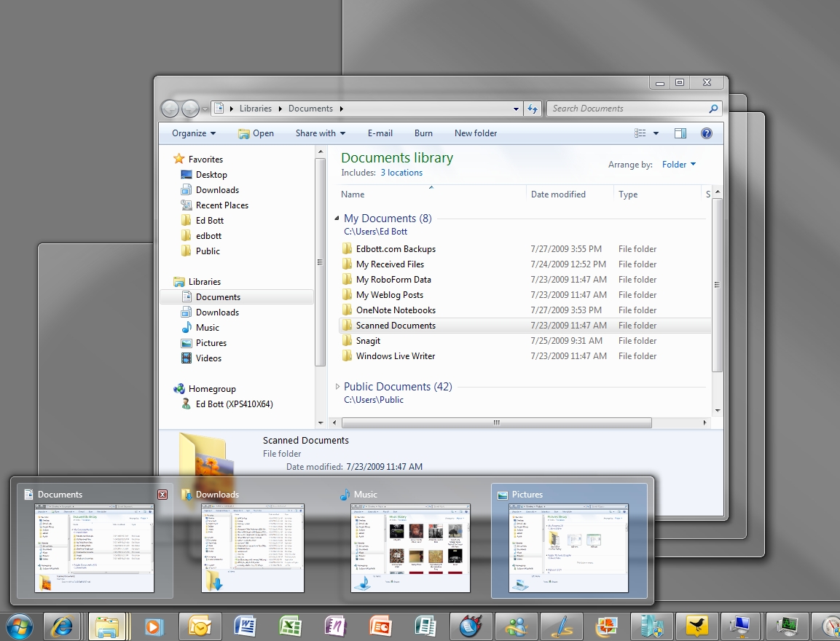Click the Refresh button beside address bar
Screen dimensions: 840x641
click(533, 109)
